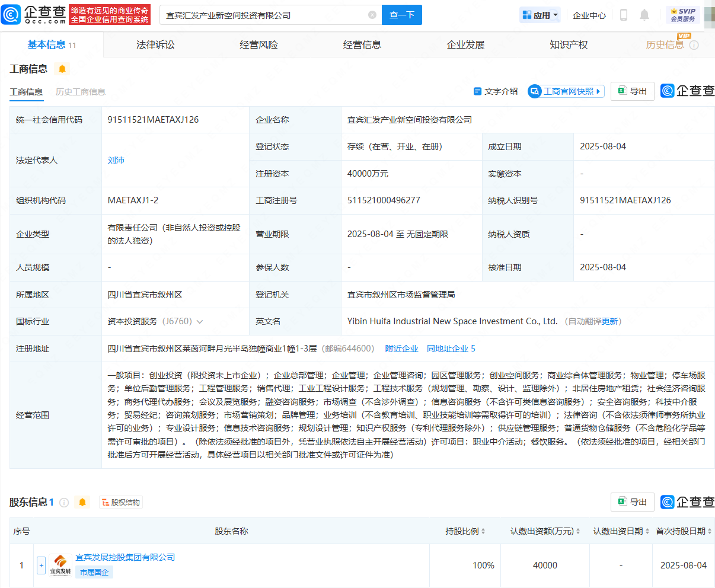Open 股权结构 equity structure button
Screen dimensions: 715x588
pyautogui.click(x=121, y=503)
